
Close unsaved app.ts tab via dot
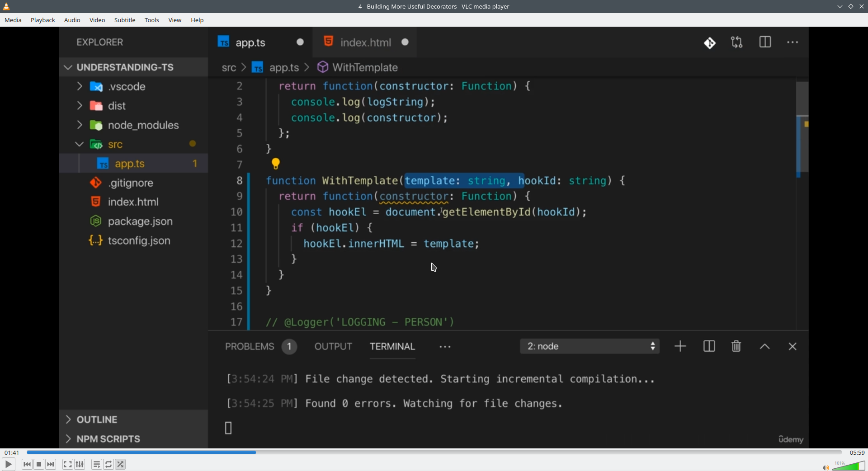pyautogui.click(x=301, y=42)
